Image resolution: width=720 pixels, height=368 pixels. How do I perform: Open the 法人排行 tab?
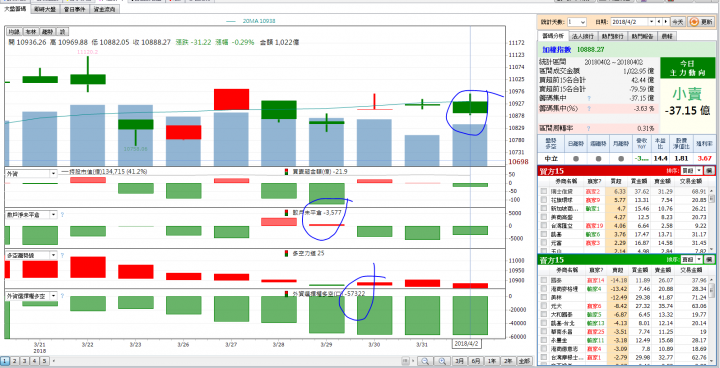coord(583,36)
